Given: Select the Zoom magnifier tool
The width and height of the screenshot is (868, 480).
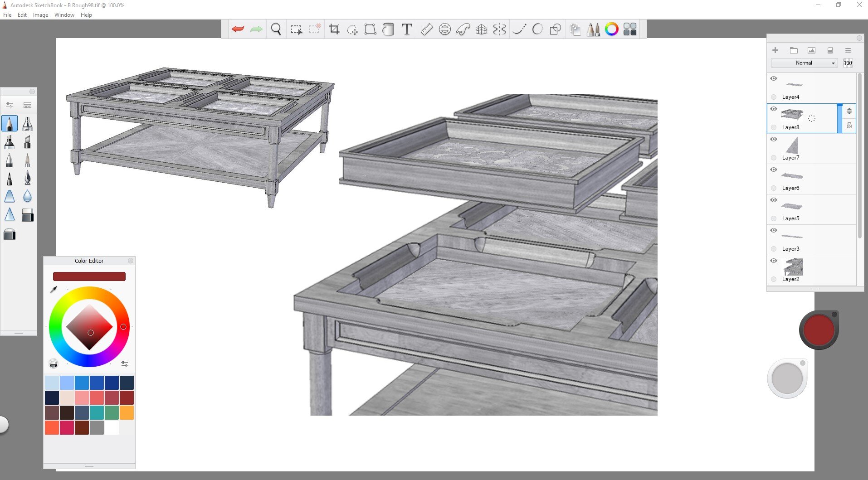Looking at the screenshot, I should coord(276,29).
